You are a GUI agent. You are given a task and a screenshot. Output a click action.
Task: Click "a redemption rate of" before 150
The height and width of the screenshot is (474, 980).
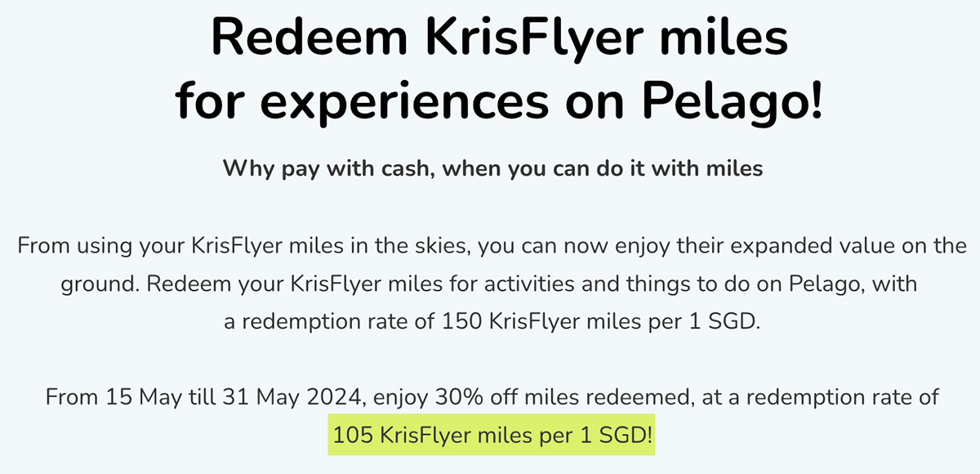coord(328,321)
